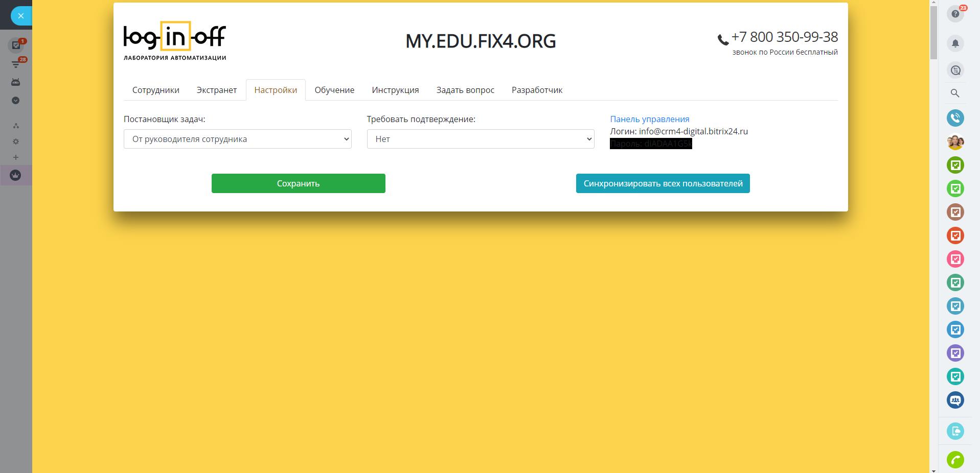980x473 pixels.
Task: Click the MY.EDU.FIX4.ORG heading
Action: 481,41
